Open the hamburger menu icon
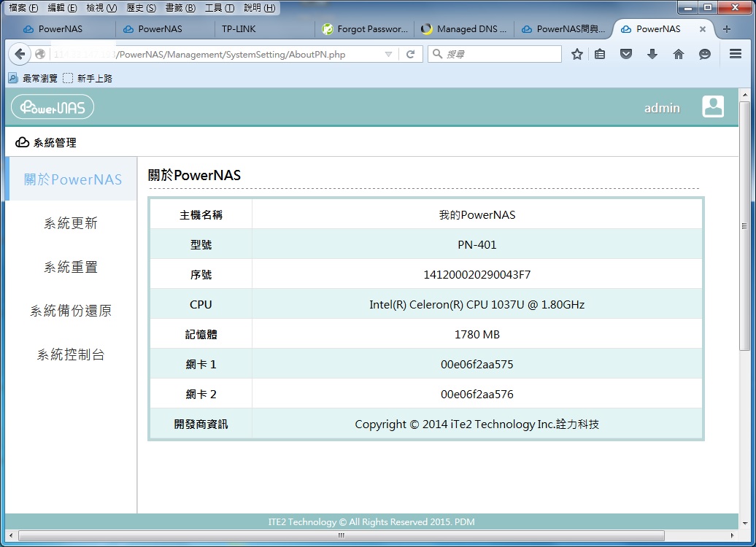The height and width of the screenshot is (547, 756). [736, 53]
